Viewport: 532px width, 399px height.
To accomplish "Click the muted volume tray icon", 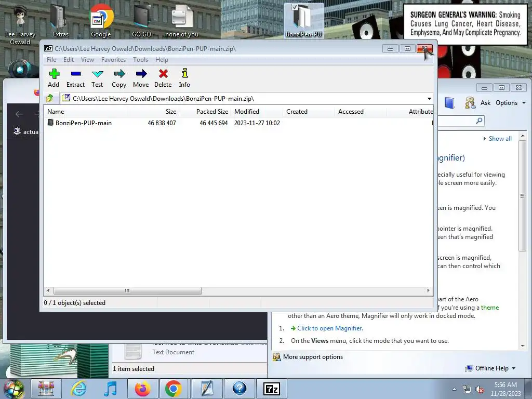I will click(x=480, y=390).
